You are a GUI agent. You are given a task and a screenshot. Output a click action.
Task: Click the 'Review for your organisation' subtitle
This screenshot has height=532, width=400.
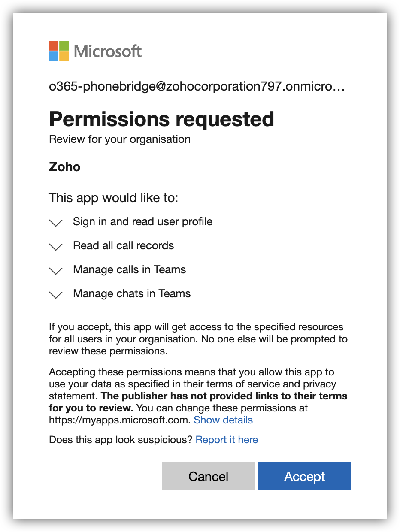[120, 139]
